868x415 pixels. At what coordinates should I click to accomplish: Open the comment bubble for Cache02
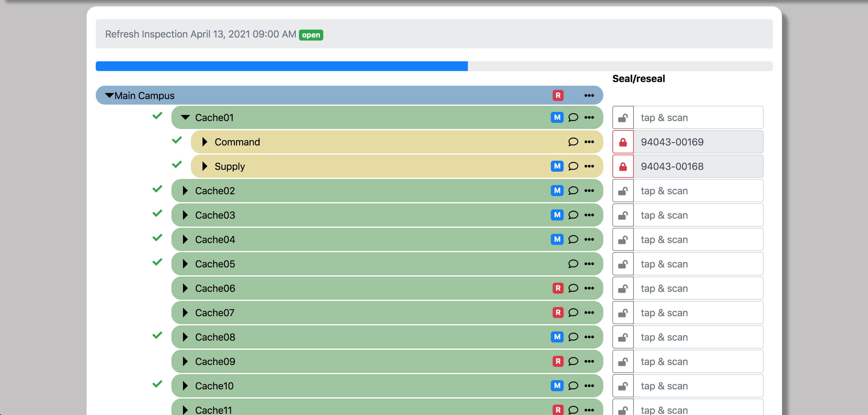[x=573, y=190]
